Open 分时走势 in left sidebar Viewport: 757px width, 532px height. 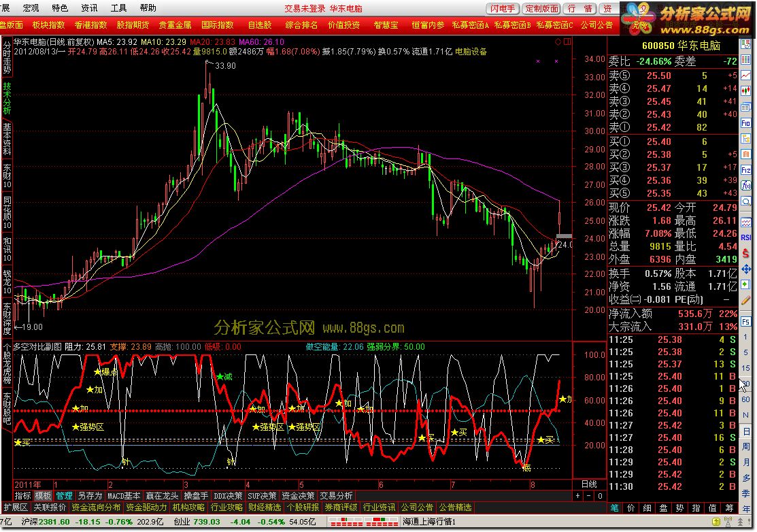point(7,57)
